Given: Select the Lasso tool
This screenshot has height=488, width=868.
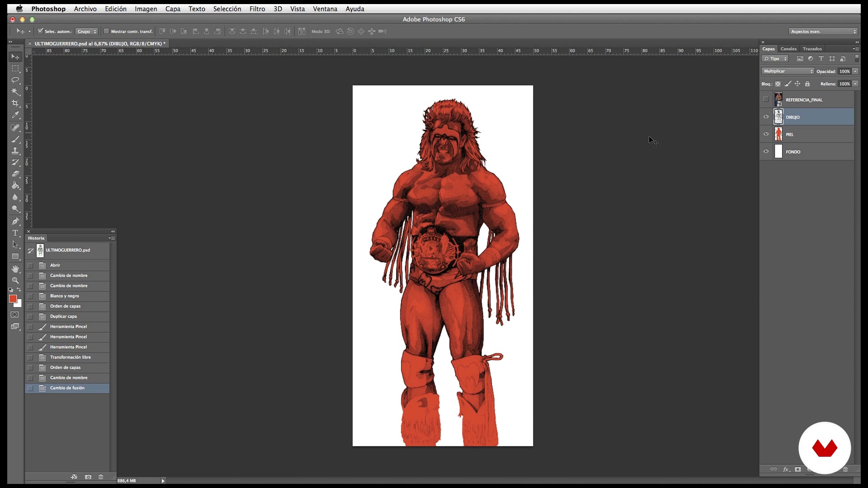Looking at the screenshot, I should [x=15, y=80].
